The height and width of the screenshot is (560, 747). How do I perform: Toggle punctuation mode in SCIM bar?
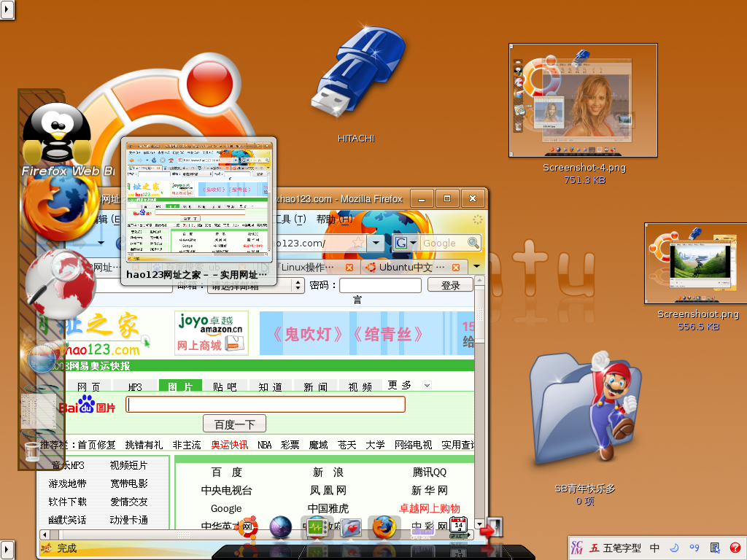tap(694, 548)
